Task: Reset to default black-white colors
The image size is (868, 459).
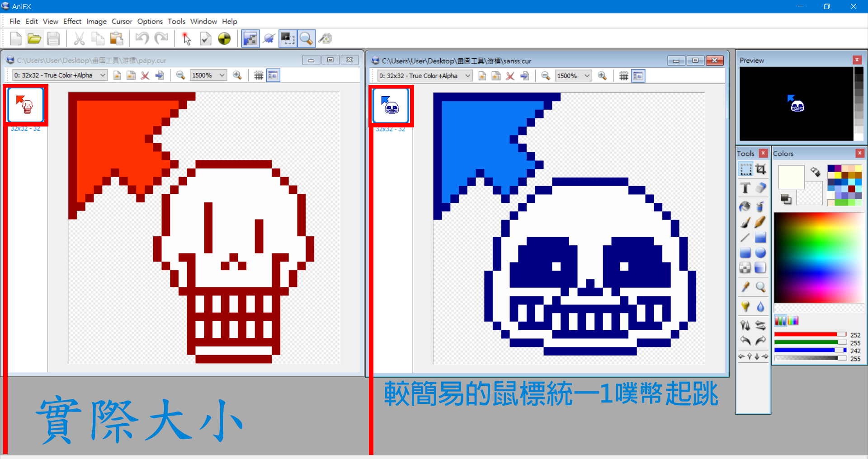Action: coord(786,199)
